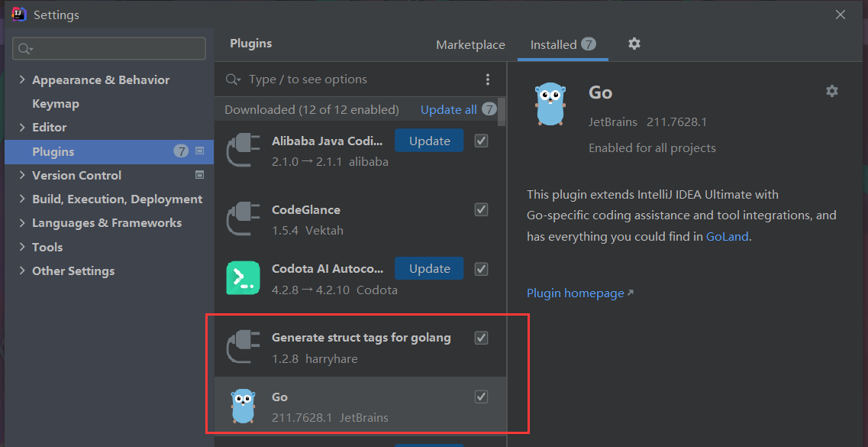Open the three-dot options in plugin search

(x=488, y=79)
